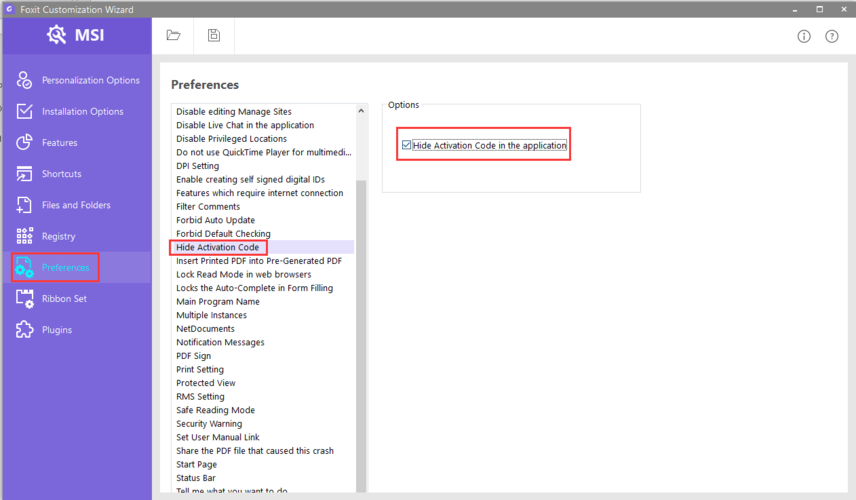The height and width of the screenshot is (500, 856).
Task: Click the Registry grid icon
Action: click(25, 237)
